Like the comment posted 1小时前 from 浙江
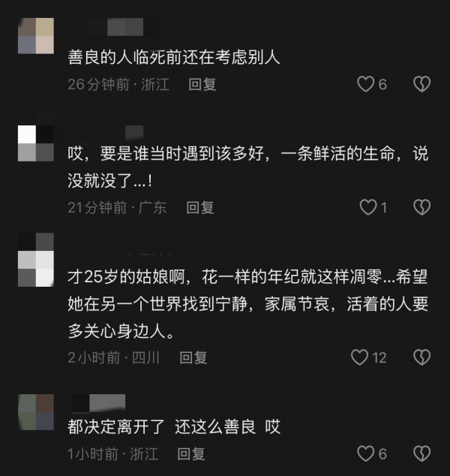 (x=365, y=453)
